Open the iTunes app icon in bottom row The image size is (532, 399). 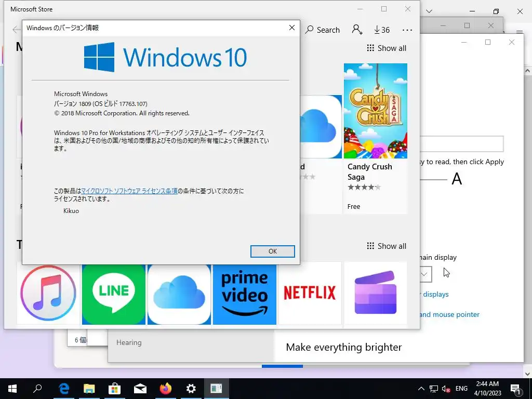pyautogui.click(x=48, y=293)
